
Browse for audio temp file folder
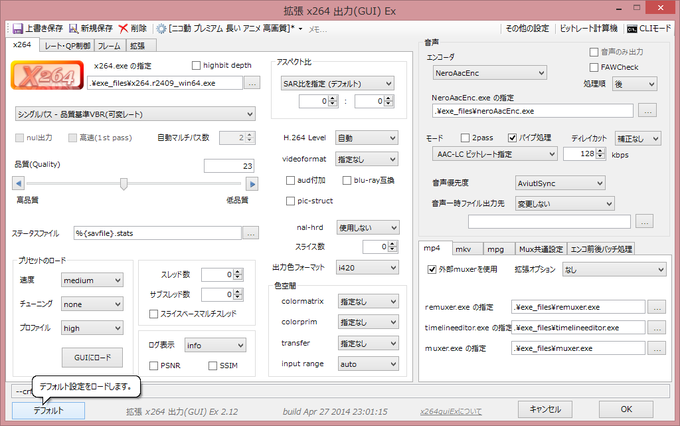coord(644,222)
